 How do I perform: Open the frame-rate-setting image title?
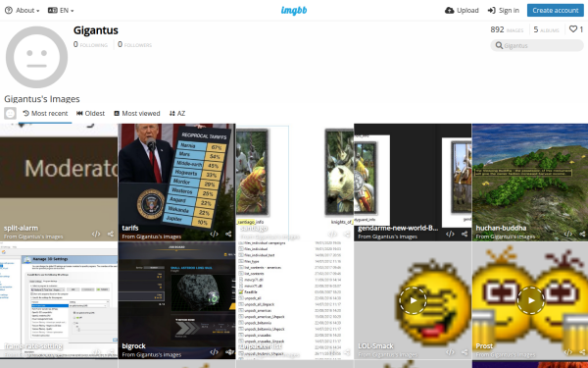33,345
